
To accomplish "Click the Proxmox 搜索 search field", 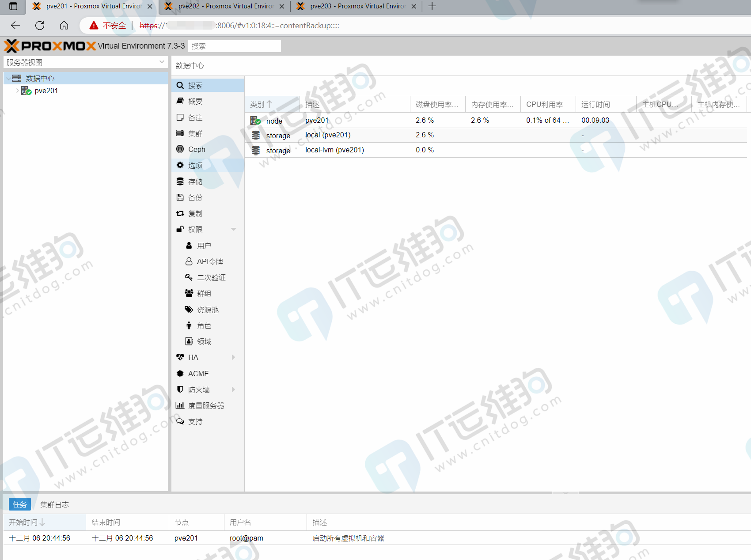I will point(235,46).
